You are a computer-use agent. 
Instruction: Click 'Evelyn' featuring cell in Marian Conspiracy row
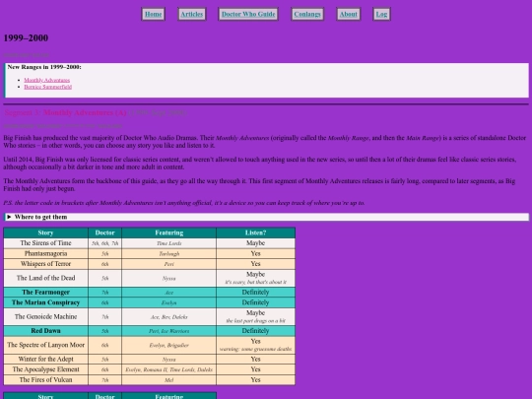169,302
